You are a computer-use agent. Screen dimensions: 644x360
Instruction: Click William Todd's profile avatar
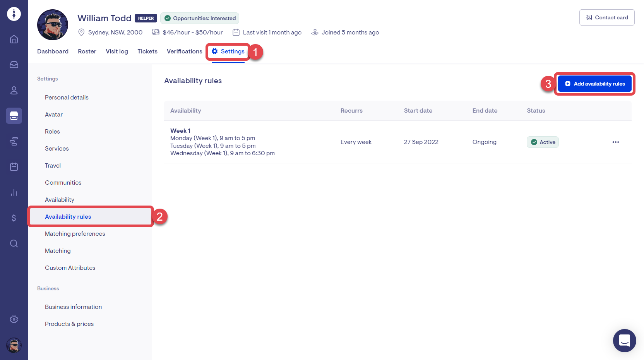tap(53, 25)
